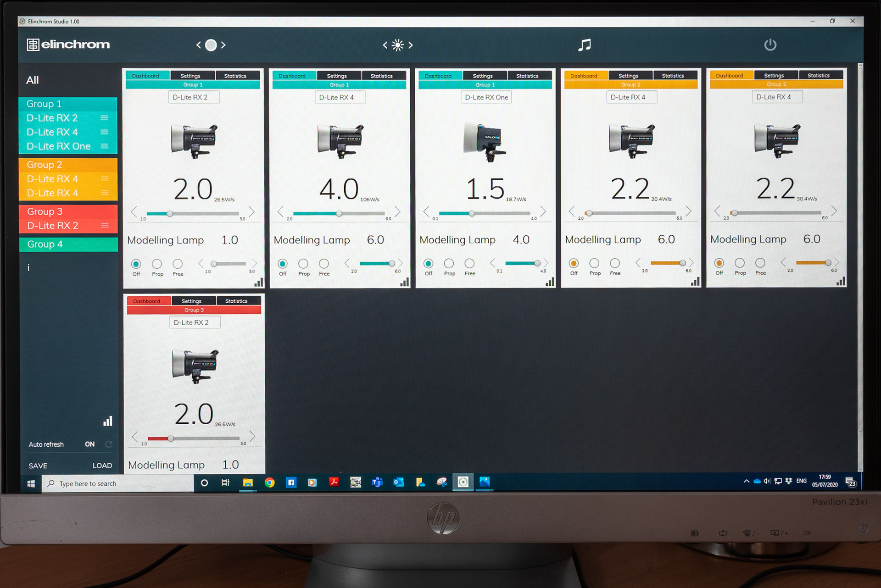Click the signal bars icon on D-Lite RX One card
Image resolution: width=881 pixels, height=588 pixels.
pyautogui.click(x=550, y=282)
